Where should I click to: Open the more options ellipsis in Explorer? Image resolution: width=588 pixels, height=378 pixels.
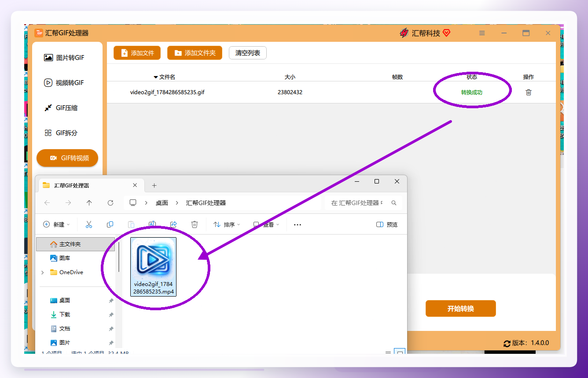[x=298, y=224]
